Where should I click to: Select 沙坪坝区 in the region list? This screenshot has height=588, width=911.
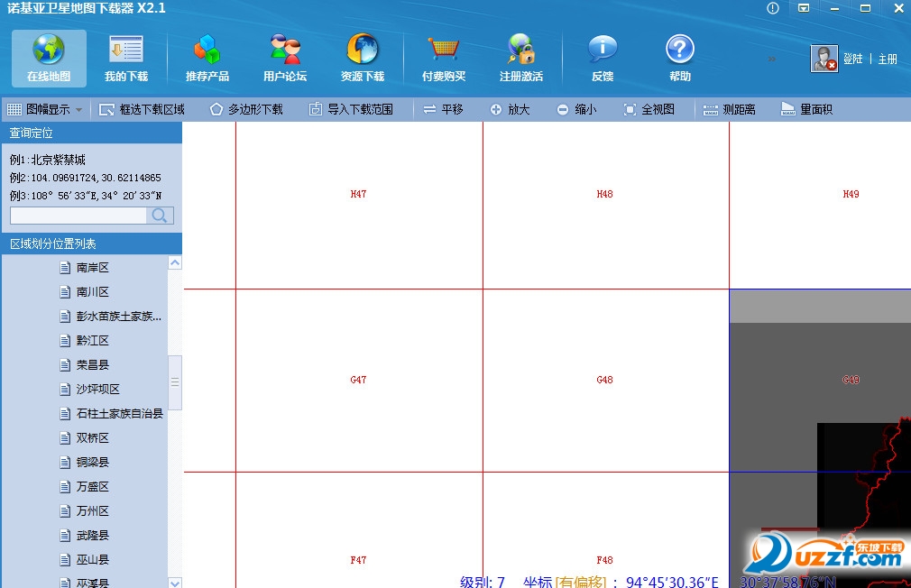(89, 390)
